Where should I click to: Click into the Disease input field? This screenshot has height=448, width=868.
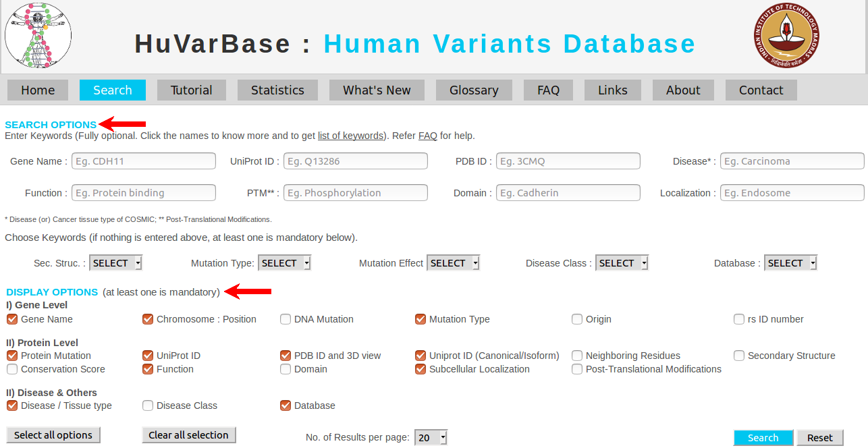[792, 161]
